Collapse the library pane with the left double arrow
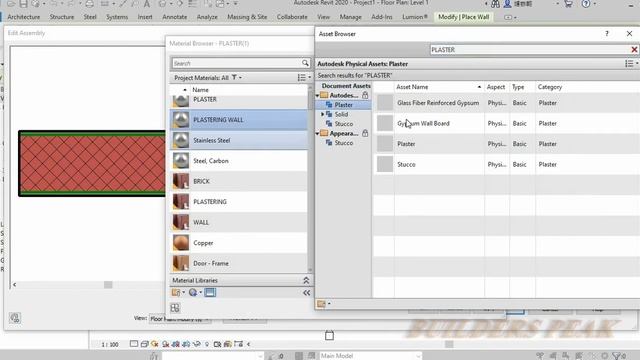The width and height of the screenshot is (640, 360). click(307, 293)
